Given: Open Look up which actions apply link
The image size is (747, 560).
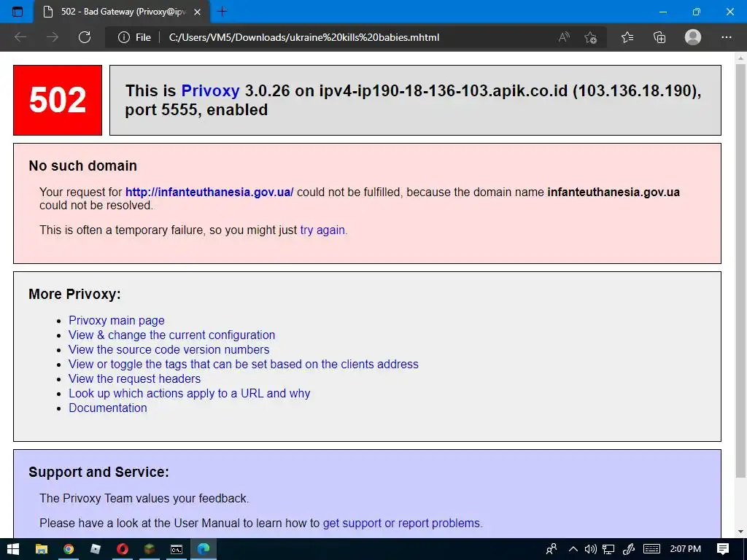Looking at the screenshot, I should [190, 393].
